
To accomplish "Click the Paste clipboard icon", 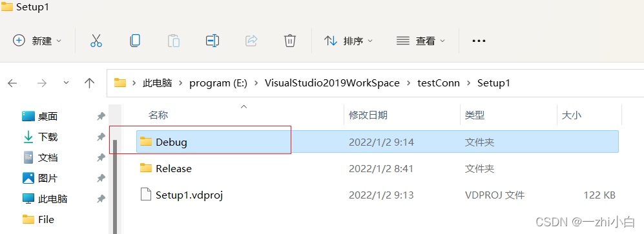I will click(x=174, y=41).
